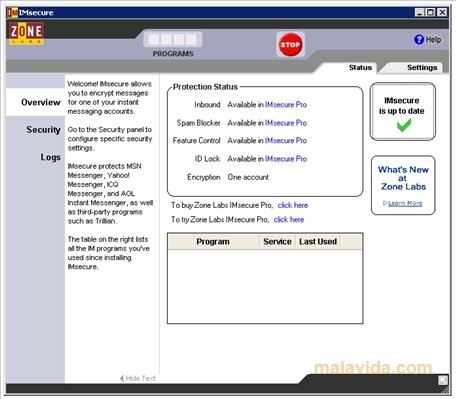This screenshot has width=456, height=399.
Task: Click the IMsecure is up to date box
Action: [x=403, y=112]
